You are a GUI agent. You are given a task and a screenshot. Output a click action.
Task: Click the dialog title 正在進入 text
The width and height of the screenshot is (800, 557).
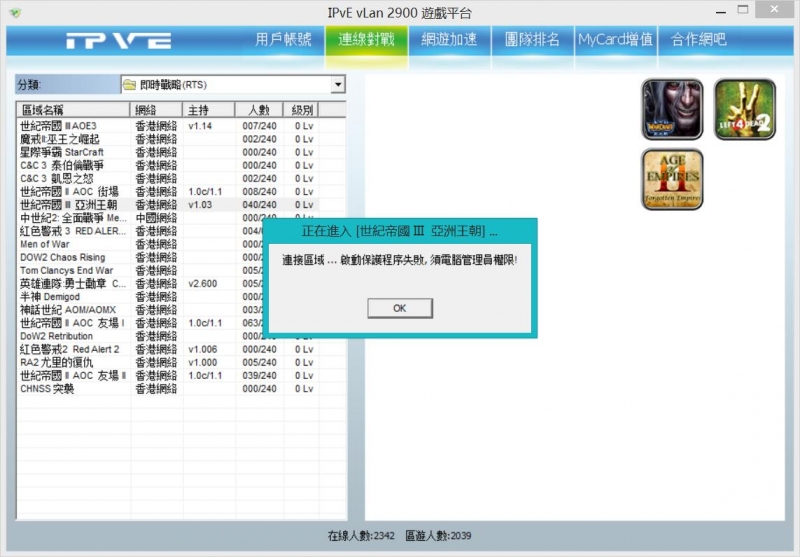[x=399, y=231]
